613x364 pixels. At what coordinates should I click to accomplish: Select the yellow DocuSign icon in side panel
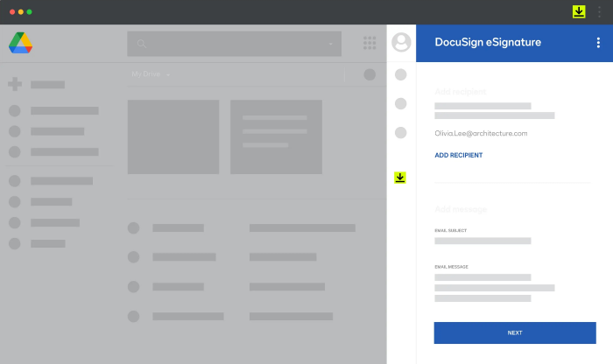400,178
